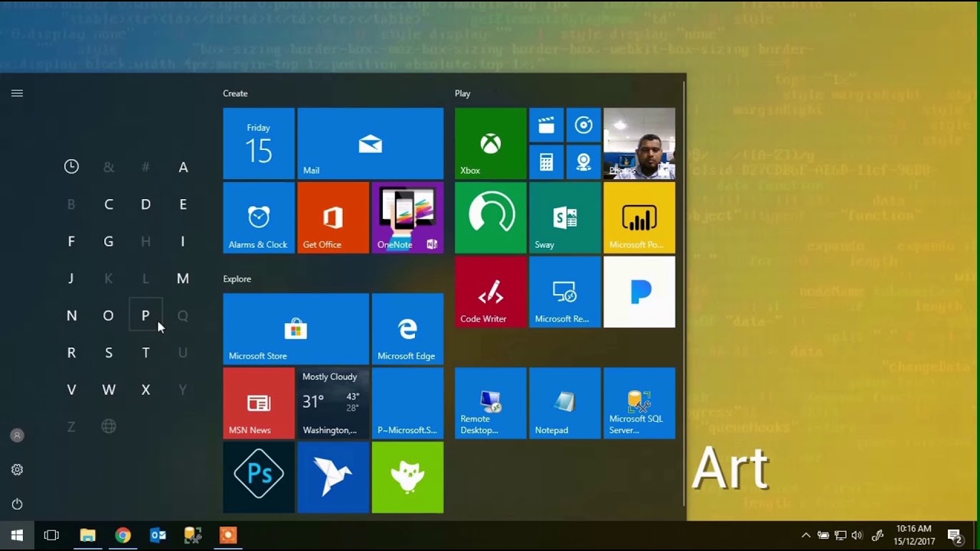Screen dimensions: 980x551
Task: Open the OneNote tile
Action: pos(407,217)
